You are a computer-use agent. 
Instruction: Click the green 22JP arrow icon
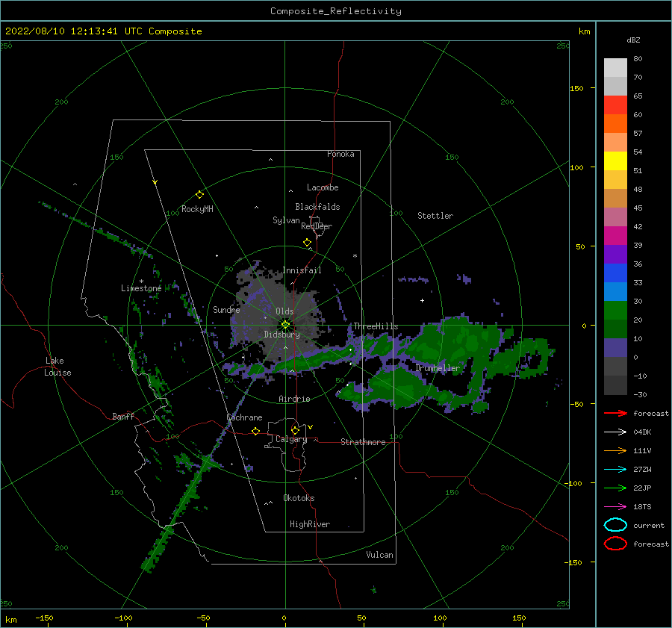[x=615, y=488]
